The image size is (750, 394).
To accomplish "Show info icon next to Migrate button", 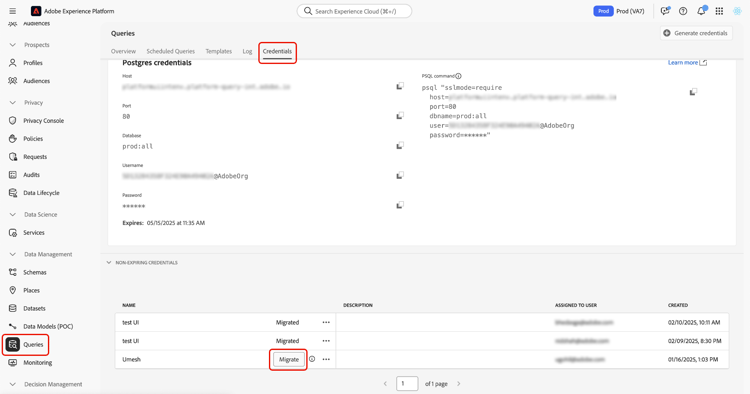I will pyautogui.click(x=312, y=359).
